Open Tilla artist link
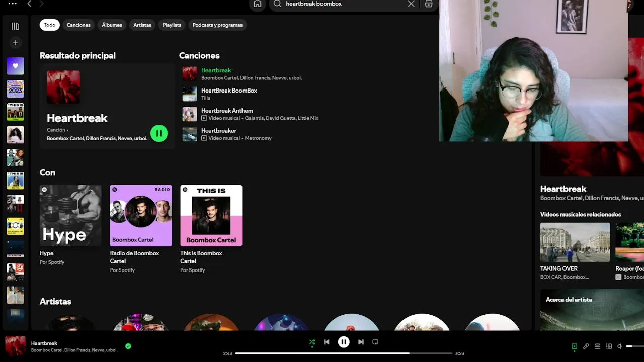The image size is (644, 362). (206, 98)
